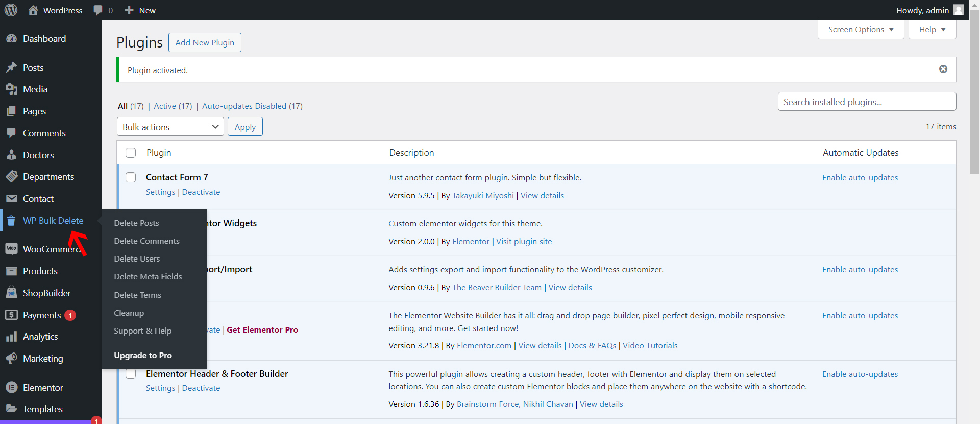The width and height of the screenshot is (980, 424).
Task: Click the page vertical scrollbar
Action: [x=974, y=92]
